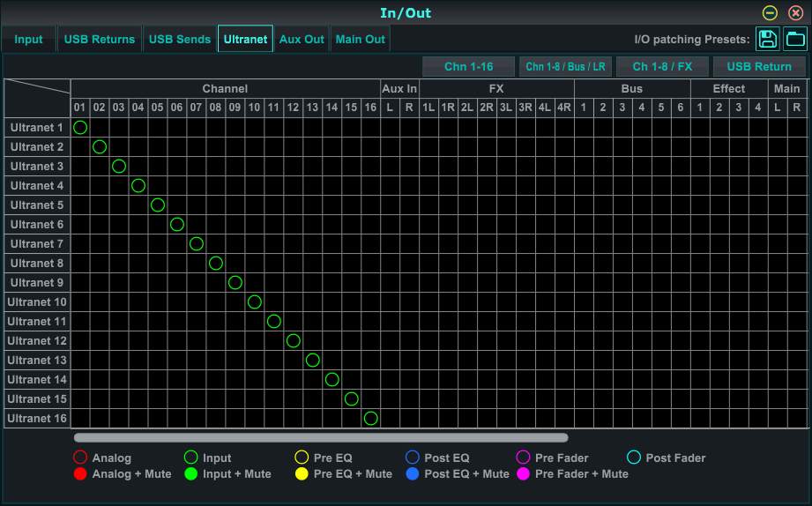Toggle Ultranet 10 patch on Channel 10

pyautogui.click(x=255, y=302)
